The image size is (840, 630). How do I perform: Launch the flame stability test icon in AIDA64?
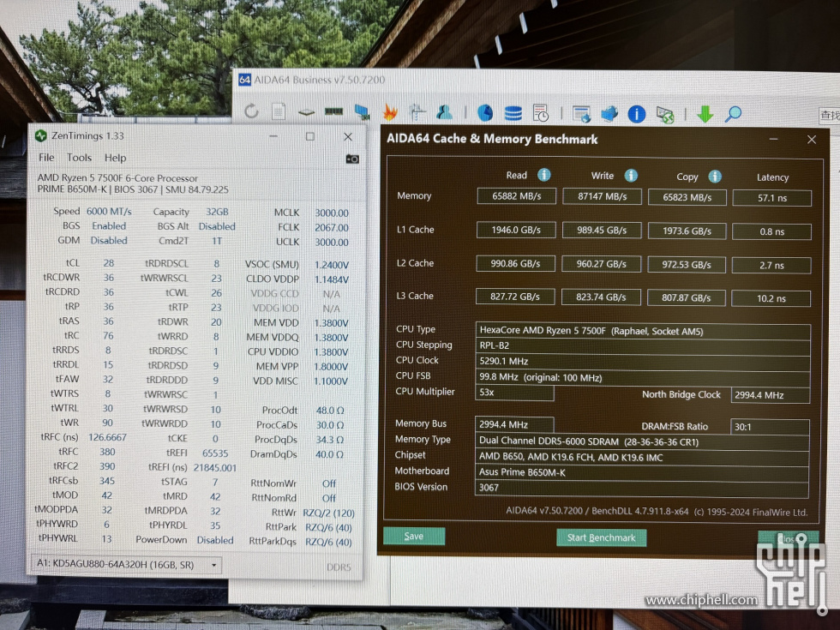(x=390, y=112)
